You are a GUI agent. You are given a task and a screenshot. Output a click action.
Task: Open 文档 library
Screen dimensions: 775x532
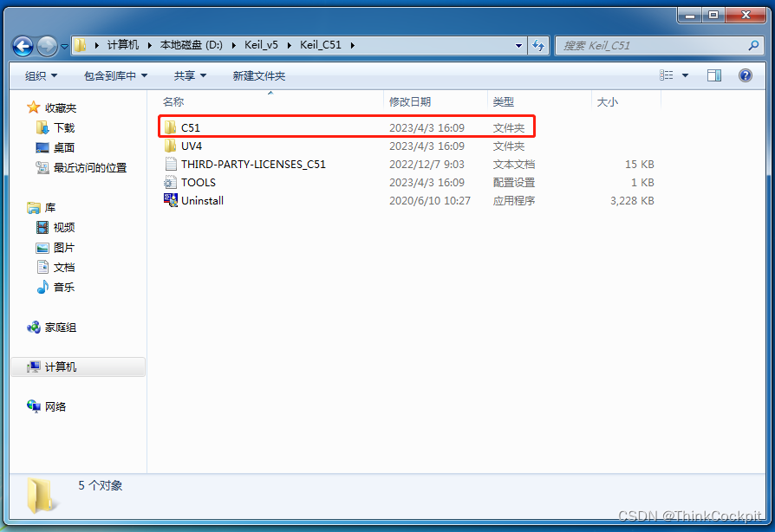pos(64,268)
